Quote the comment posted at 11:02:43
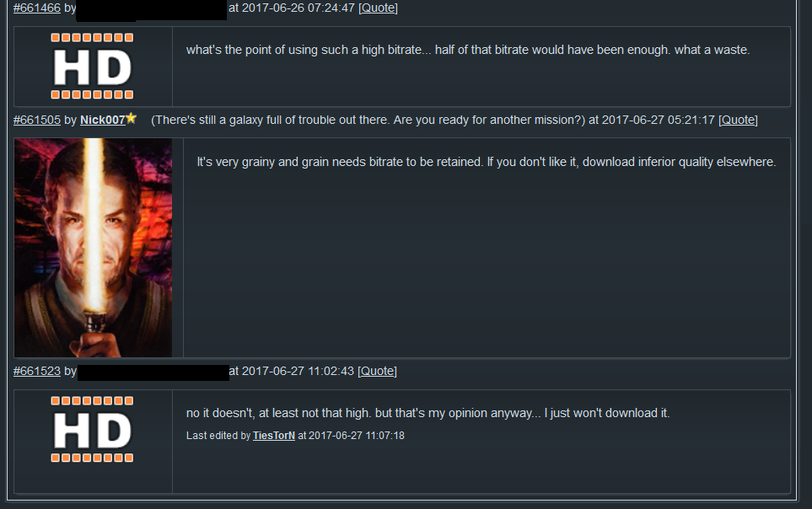This screenshot has width=812, height=509. pos(378,371)
